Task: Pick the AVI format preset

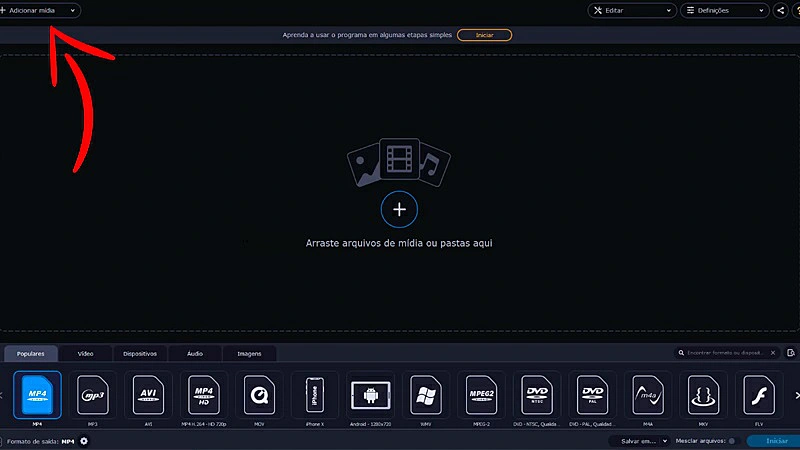Action: (x=148, y=395)
